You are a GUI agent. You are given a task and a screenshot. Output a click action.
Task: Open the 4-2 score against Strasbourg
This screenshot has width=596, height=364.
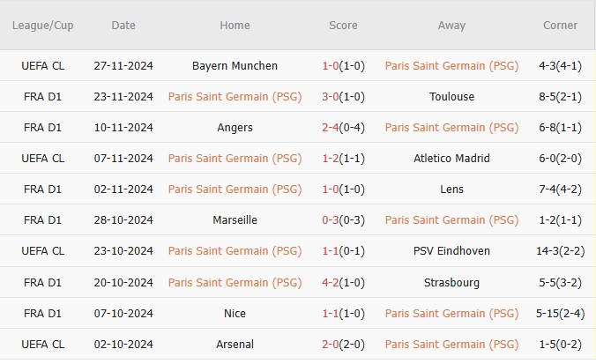(331, 282)
